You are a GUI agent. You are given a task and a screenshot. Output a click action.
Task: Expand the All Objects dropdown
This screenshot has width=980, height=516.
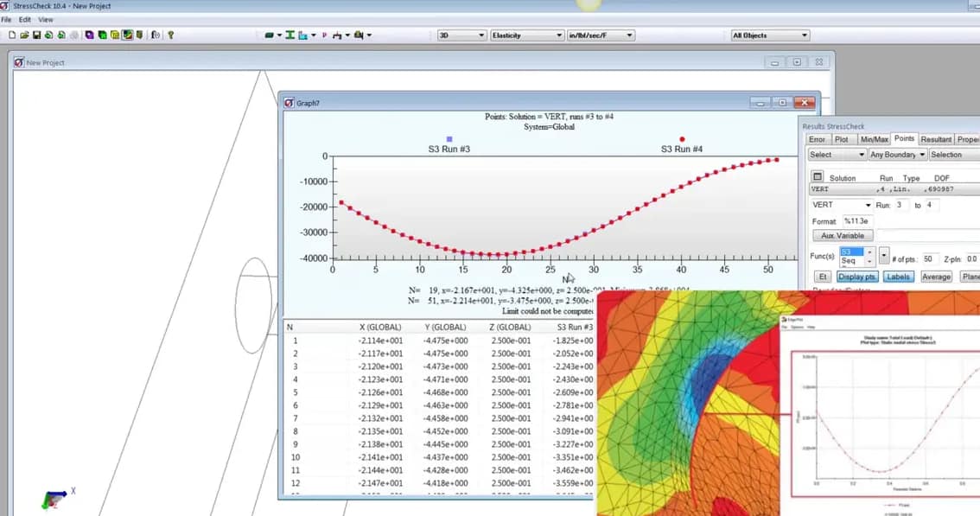768,35
